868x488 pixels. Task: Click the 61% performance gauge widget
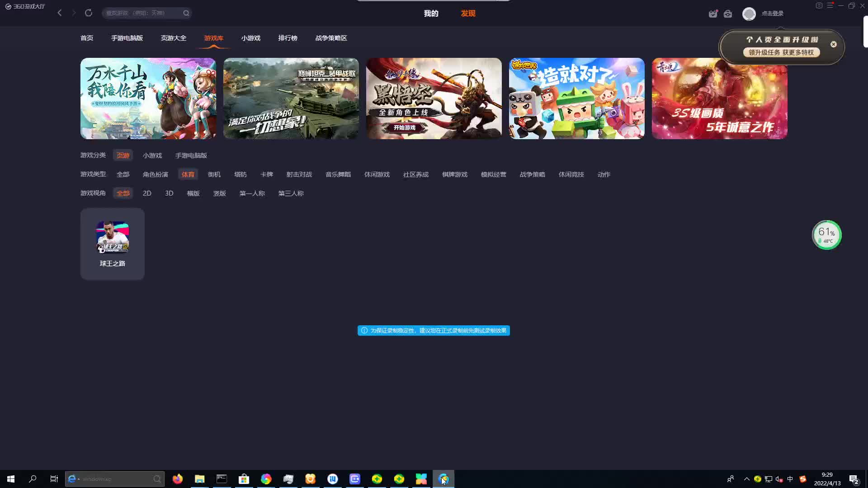click(826, 235)
